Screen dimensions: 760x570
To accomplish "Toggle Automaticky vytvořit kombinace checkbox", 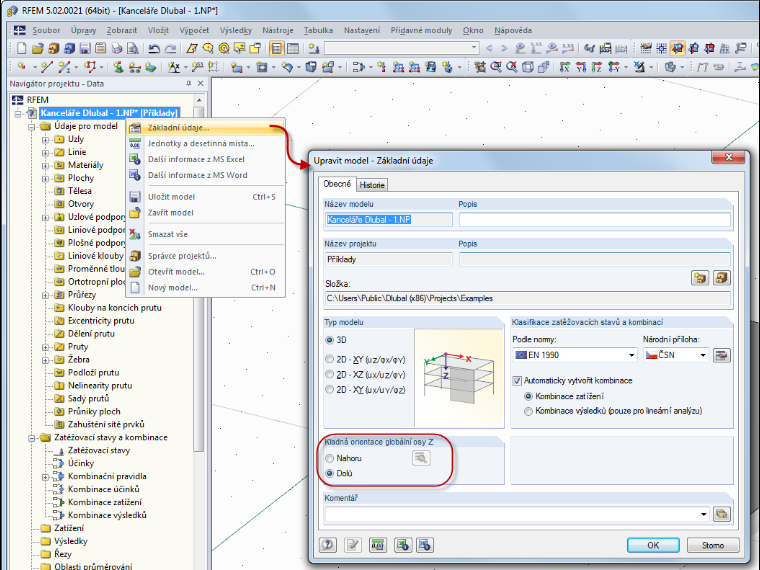I will [517, 380].
